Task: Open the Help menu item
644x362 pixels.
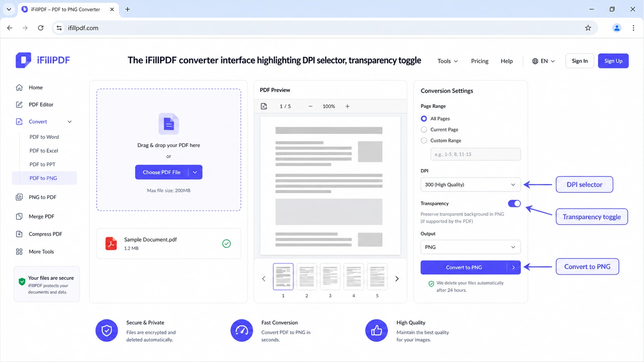Action: 507,61
